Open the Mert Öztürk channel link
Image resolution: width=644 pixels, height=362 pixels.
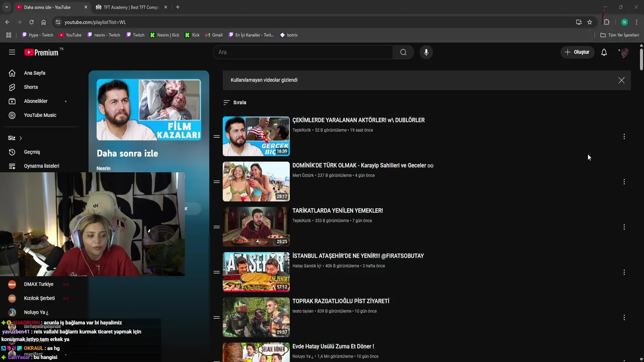pos(303,175)
